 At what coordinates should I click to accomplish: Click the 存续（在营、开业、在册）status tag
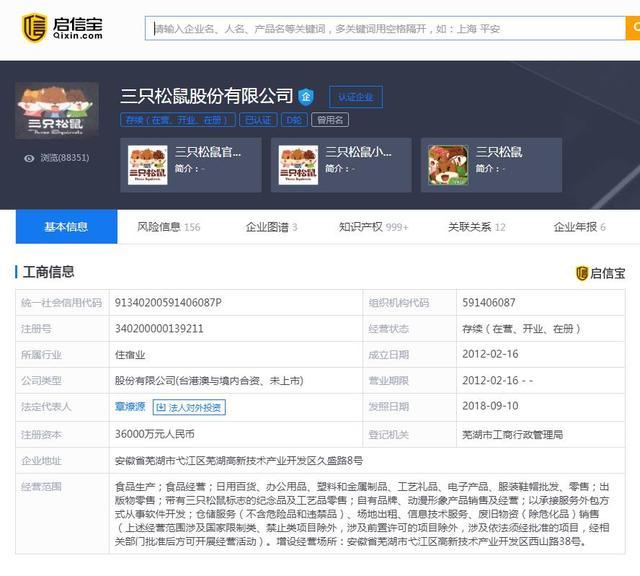tap(178, 120)
